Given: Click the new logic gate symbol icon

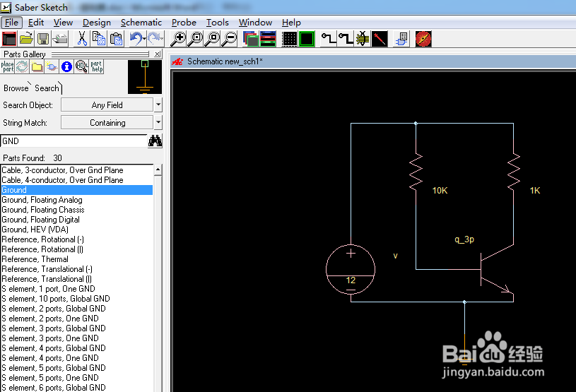Looking at the screenshot, I should pyautogui.click(x=52, y=67).
